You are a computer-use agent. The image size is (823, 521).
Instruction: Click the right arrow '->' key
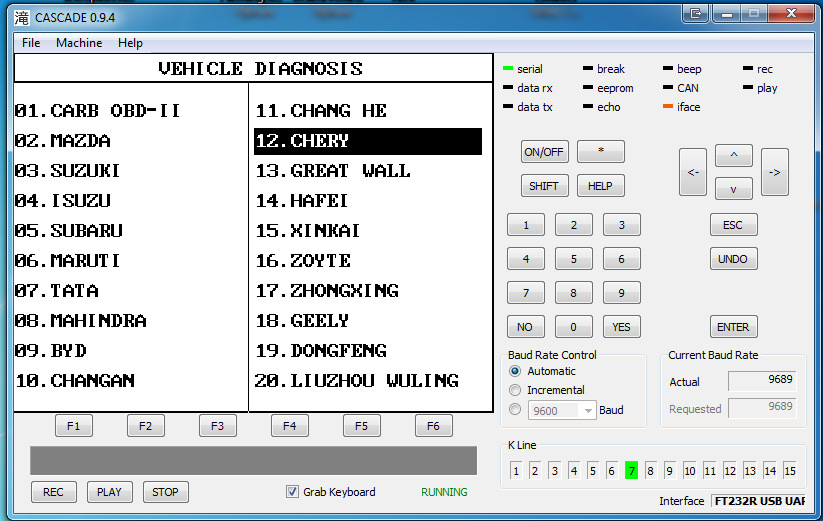(x=774, y=172)
